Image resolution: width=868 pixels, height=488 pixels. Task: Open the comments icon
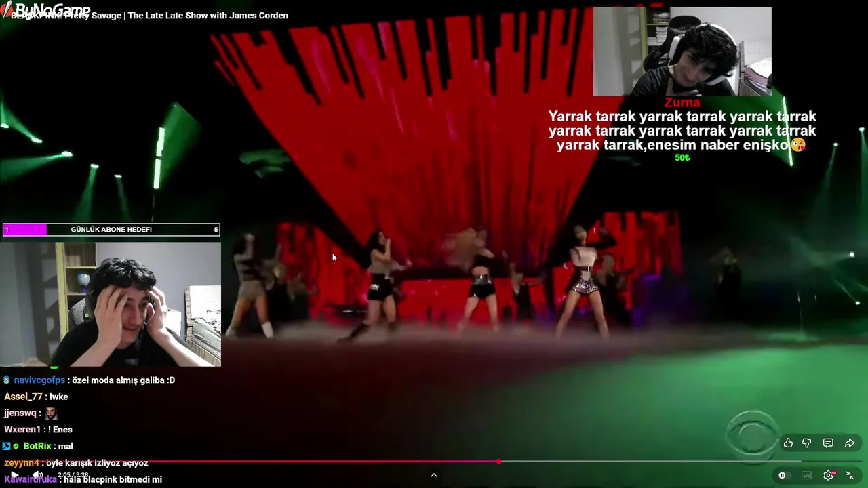tap(828, 443)
